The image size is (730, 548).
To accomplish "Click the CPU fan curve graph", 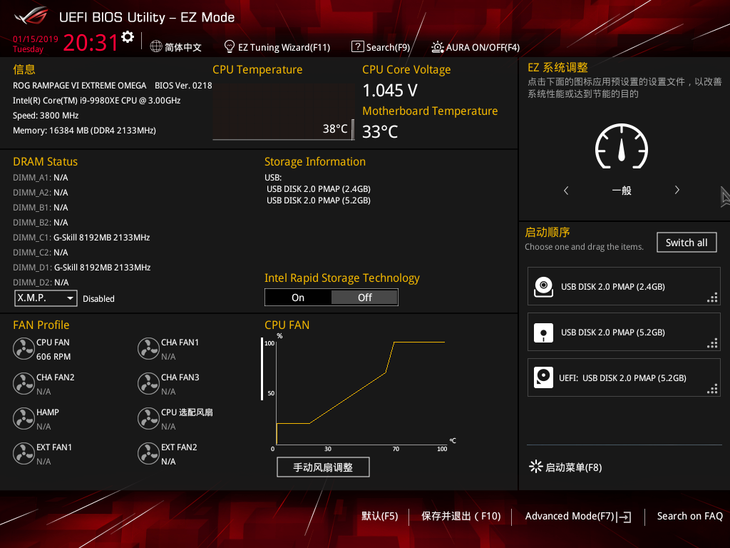I will [360, 392].
